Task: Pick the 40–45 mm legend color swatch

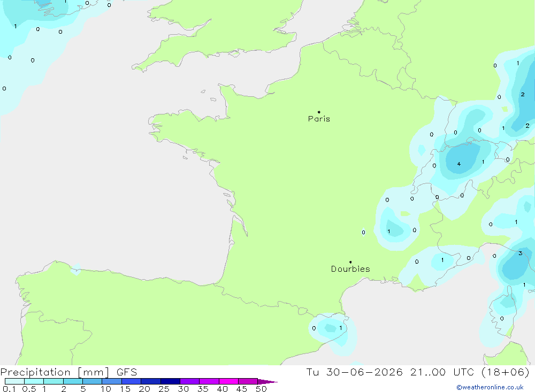Action: pos(228,381)
